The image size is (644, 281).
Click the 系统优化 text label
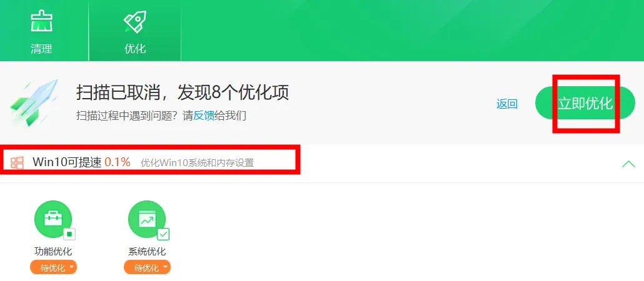pyautogui.click(x=147, y=251)
